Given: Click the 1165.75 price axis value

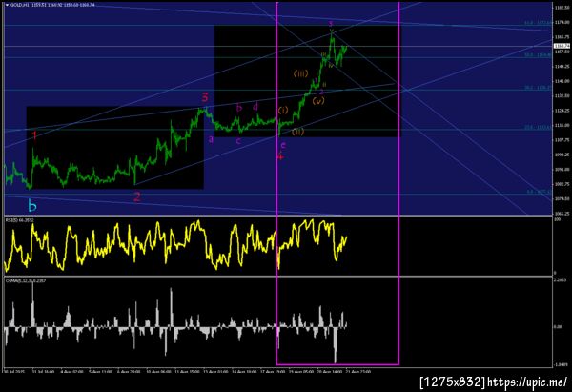Looking at the screenshot, I should pyautogui.click(x=562, y=37).
